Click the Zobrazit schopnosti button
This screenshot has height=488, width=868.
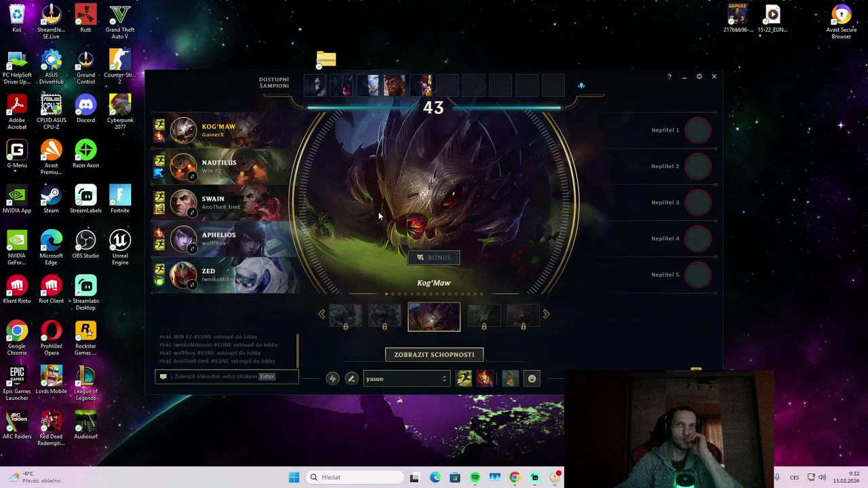tap(434, 354)
